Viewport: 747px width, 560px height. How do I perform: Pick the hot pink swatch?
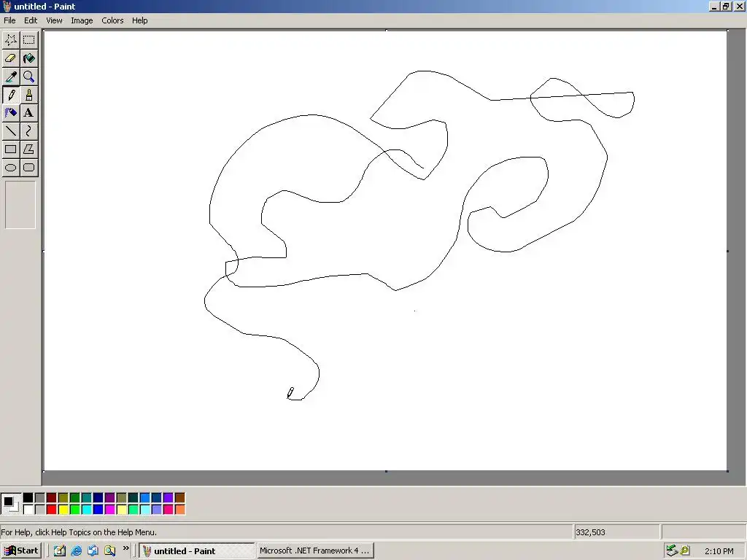[x=169, y=510]
